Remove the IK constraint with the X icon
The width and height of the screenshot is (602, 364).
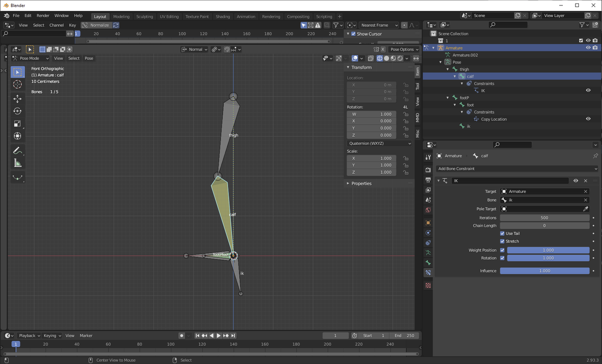[585, 180]
